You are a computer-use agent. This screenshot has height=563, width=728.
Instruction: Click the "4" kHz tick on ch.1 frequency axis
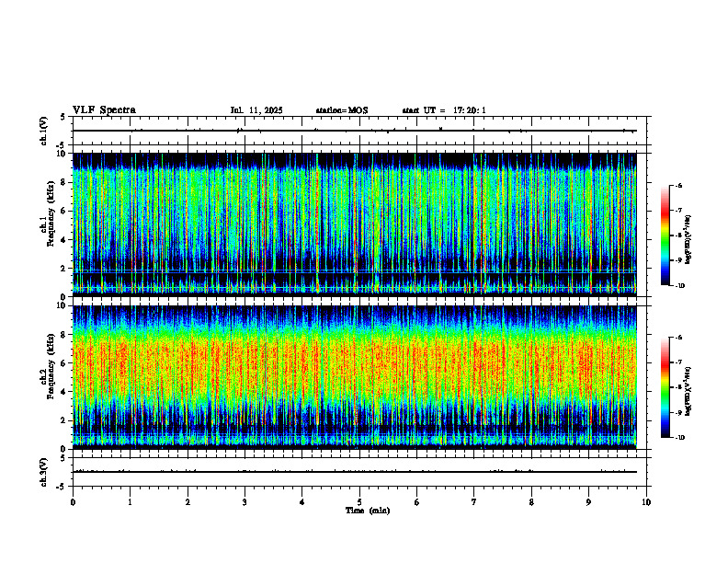(65, 240)
